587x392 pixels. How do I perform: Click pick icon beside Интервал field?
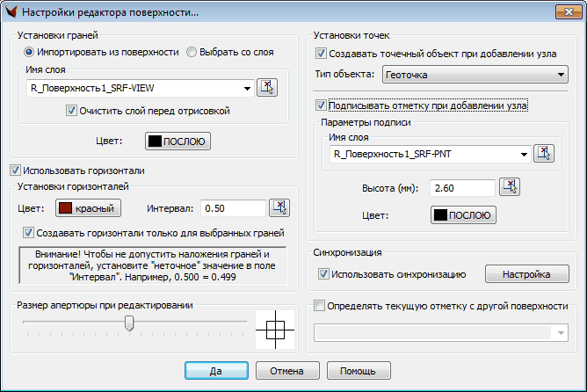click(279, 208)
